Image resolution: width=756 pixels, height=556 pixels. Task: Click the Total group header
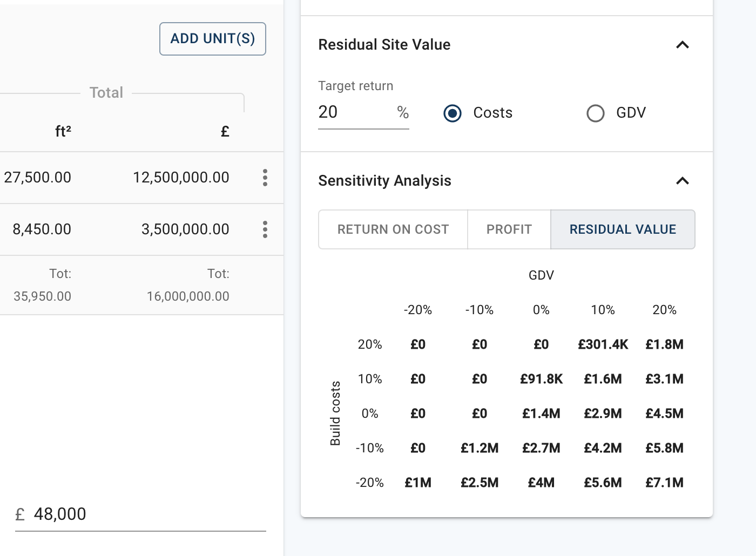(x=106, y=93)
